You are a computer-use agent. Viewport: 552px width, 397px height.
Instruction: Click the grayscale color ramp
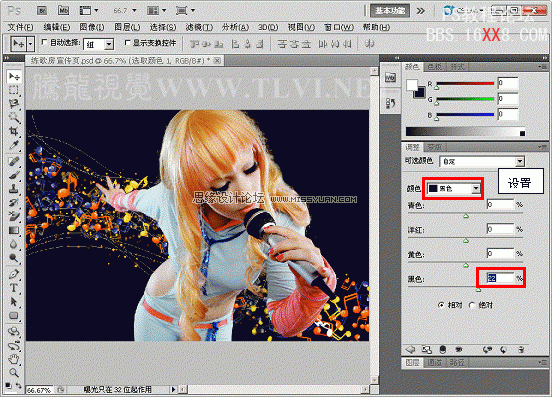click(x=465, y=132)
